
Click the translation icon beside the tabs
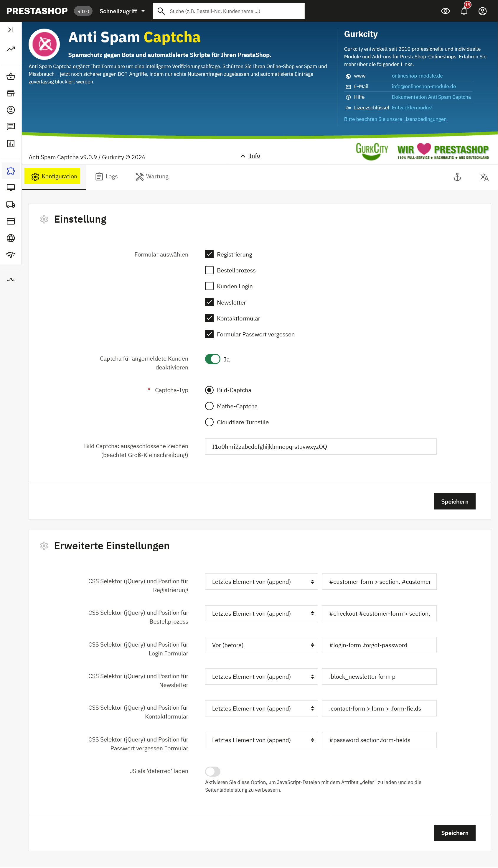click(x=484, y=177)
